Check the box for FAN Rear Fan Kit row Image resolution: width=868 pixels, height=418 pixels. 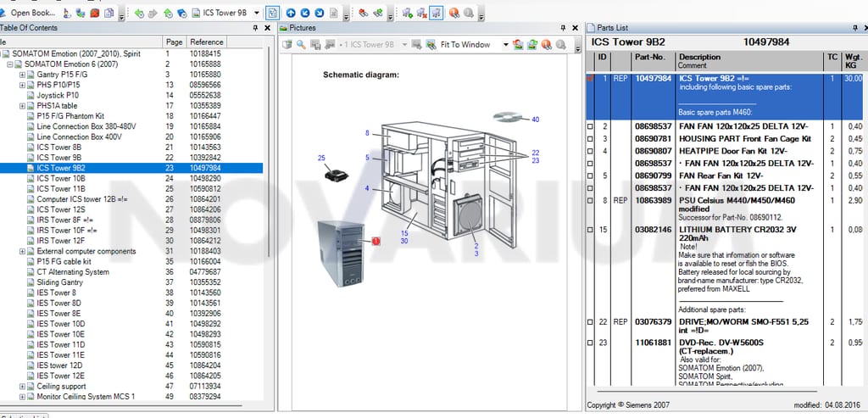(x=590, y=176)
